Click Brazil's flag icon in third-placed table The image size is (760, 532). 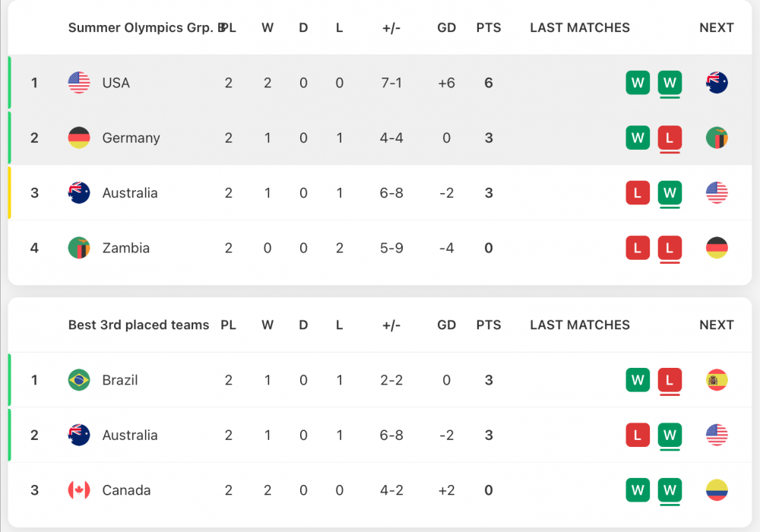79,380
